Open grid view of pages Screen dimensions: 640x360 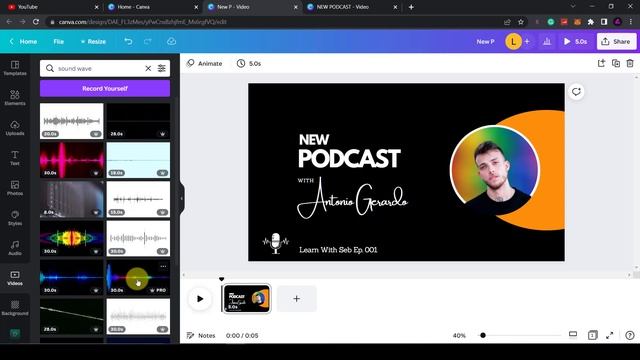tap(592, 336)
